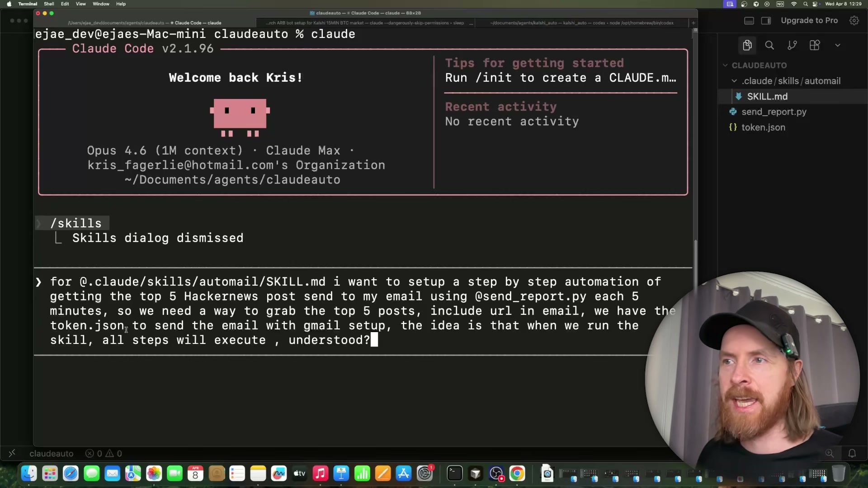Open the Edit menu
The width and height of the screenshot is (868, 488).
coord(65,4)
